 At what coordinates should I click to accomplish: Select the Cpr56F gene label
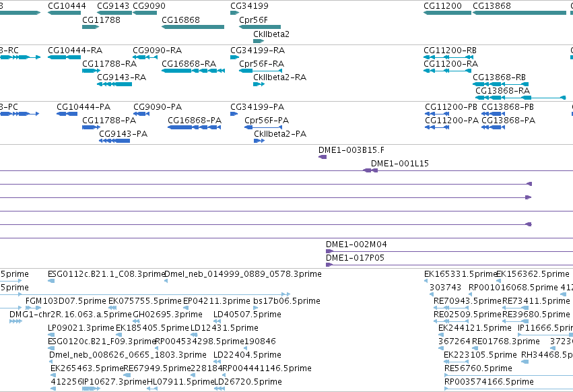pos(253,20)
